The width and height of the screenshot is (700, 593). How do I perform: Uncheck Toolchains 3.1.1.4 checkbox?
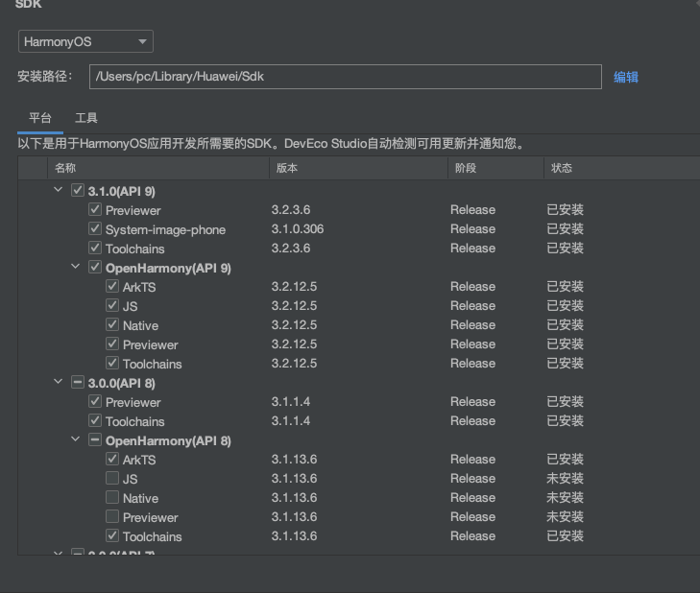click(95, 420)
